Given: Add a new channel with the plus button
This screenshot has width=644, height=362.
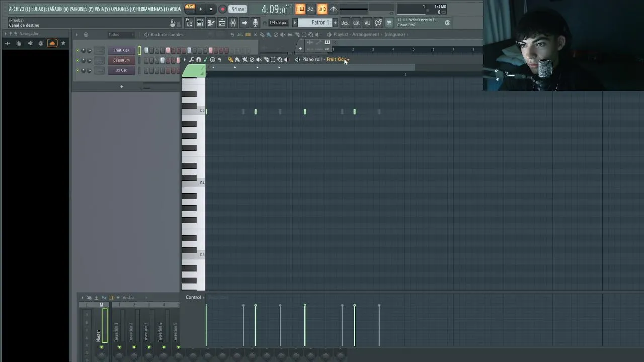Looking at the screenshot, I should click(121, 86).
